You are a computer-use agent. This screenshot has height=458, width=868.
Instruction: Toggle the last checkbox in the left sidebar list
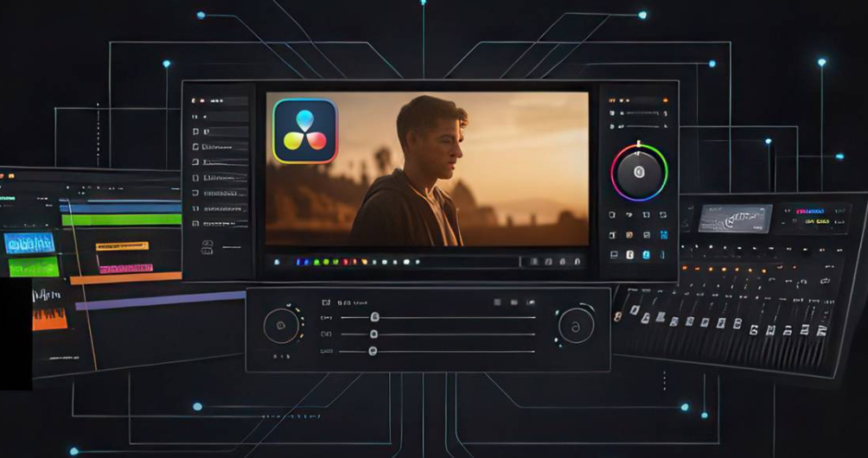point(196,223)
